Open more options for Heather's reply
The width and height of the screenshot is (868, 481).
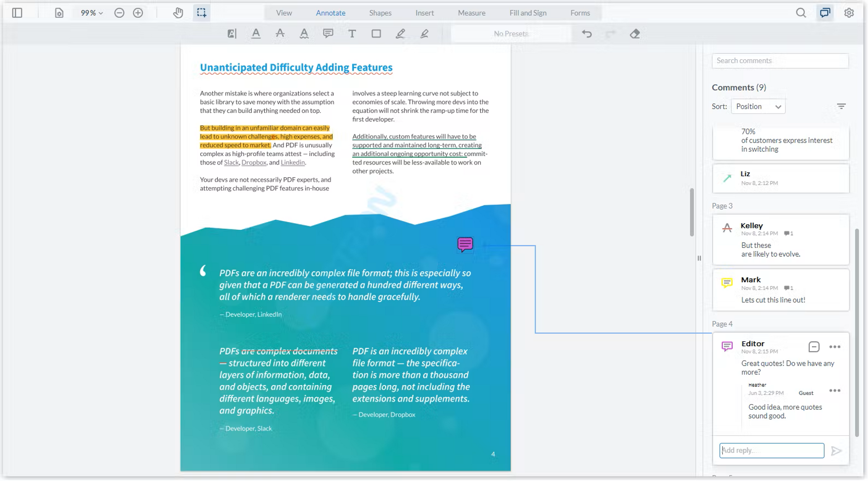tap(835, 391)
